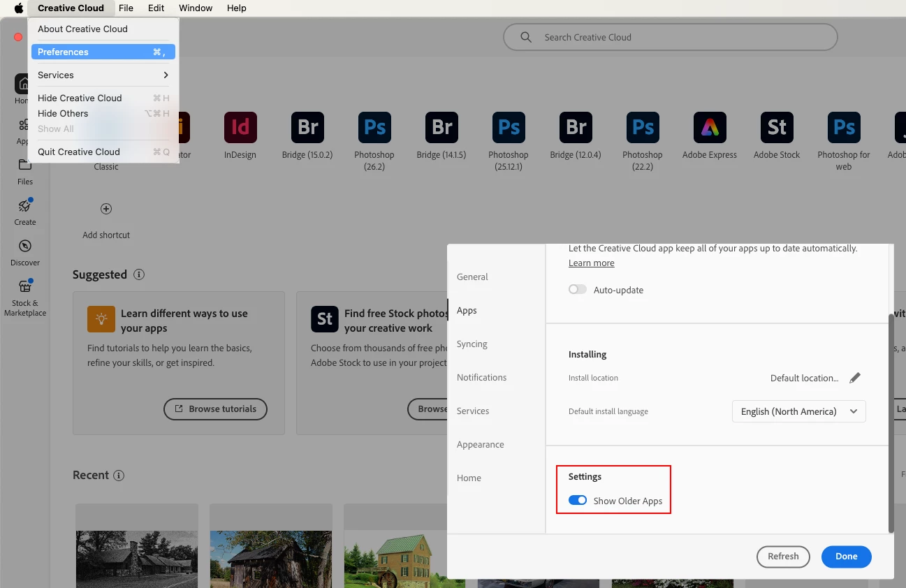This screenshot has height=588, width=906.
Task: Open the File menu
Action: tap(126, 8)
